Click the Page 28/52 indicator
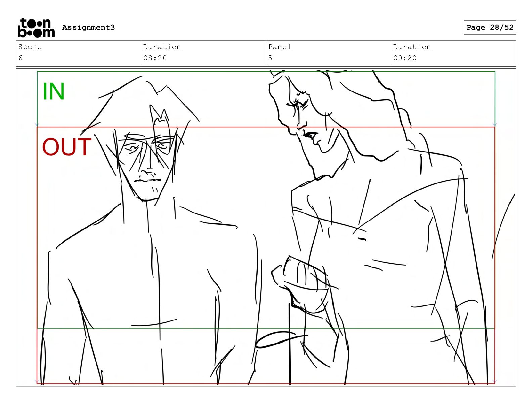Image resolution: width=532 pixels, height=411 pixels. coord(490,27)
